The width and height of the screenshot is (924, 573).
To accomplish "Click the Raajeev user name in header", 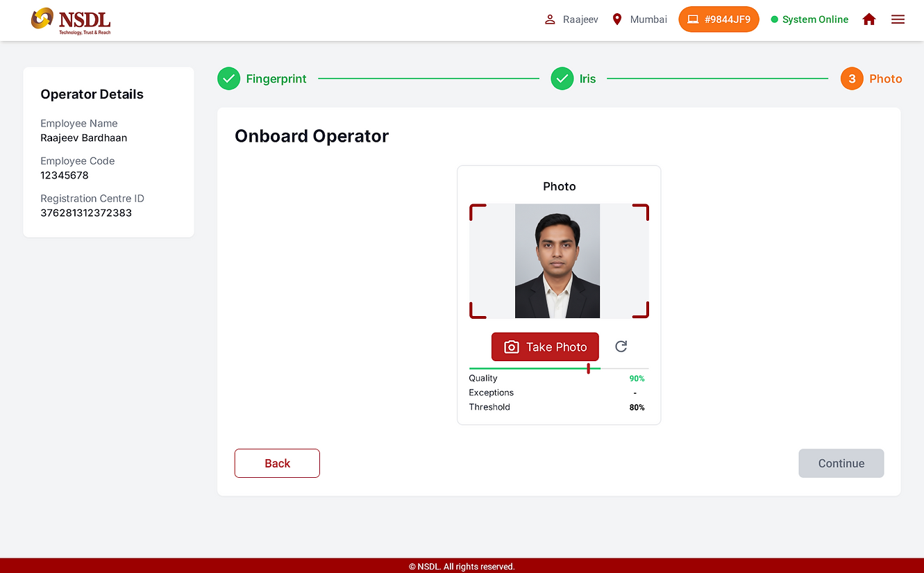I will [x=580, y=19].
